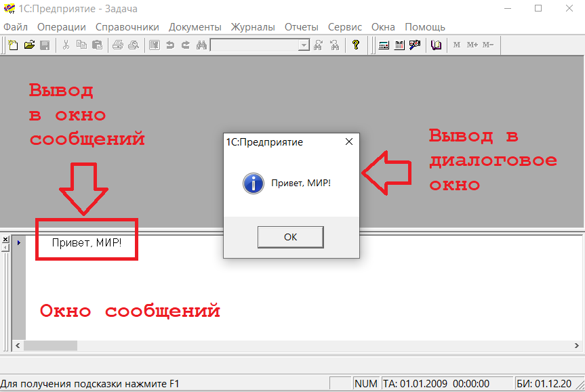Image resolution: width=585 pixels, height=392 pixels.
Task: Click the messages window left scroll arrow
Action: (x=18, y=346)
